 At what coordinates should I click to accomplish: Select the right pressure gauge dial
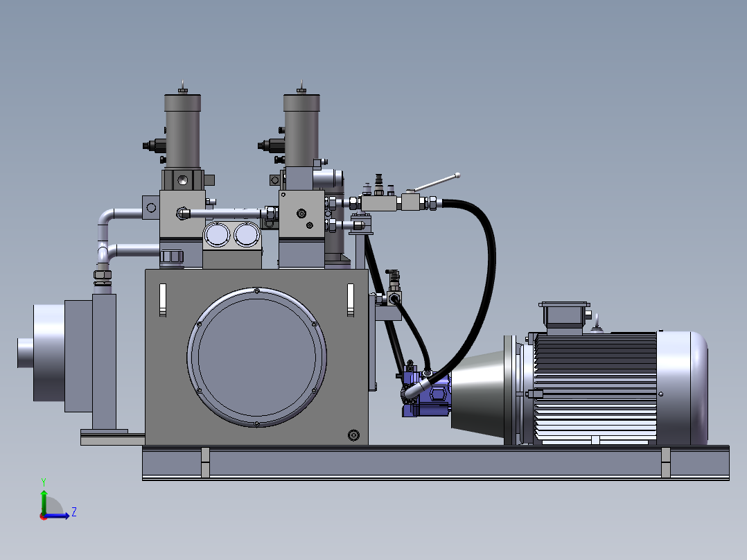(247, 234)
